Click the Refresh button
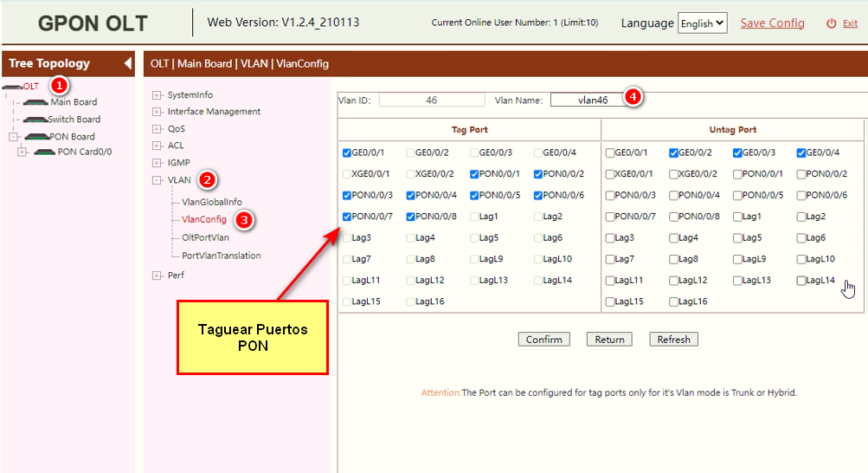The width and height of the screenshot is (868, 473). 673,340
